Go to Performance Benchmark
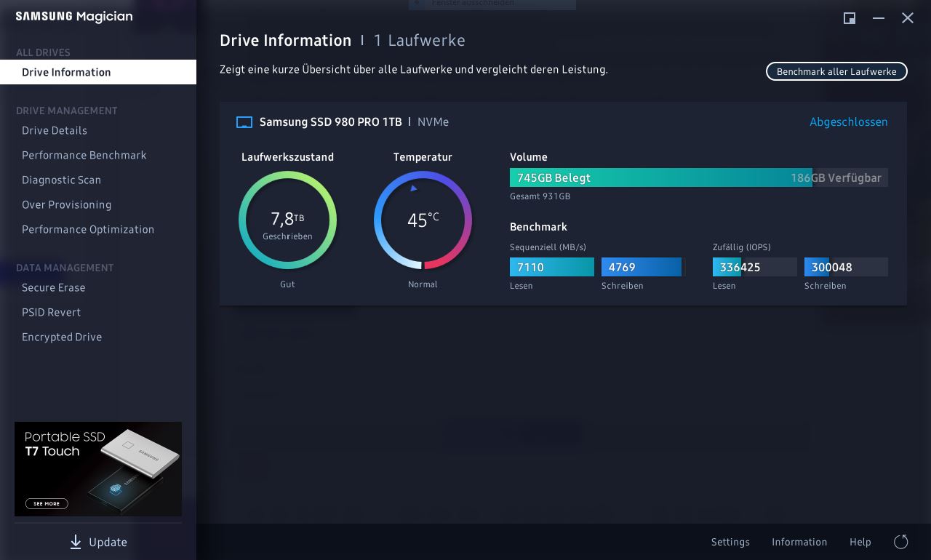Image resolution: width=931 pixels, height=560 pixels. [x=84, y=156]
